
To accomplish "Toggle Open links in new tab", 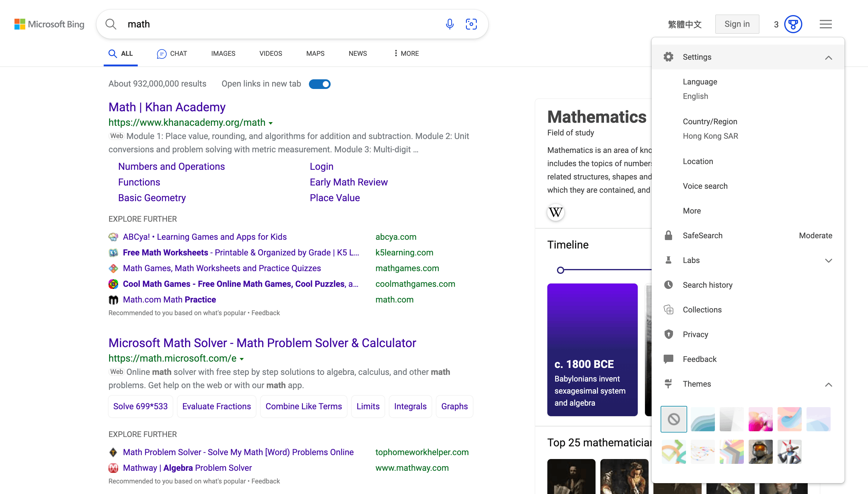I will click(319, 84).
